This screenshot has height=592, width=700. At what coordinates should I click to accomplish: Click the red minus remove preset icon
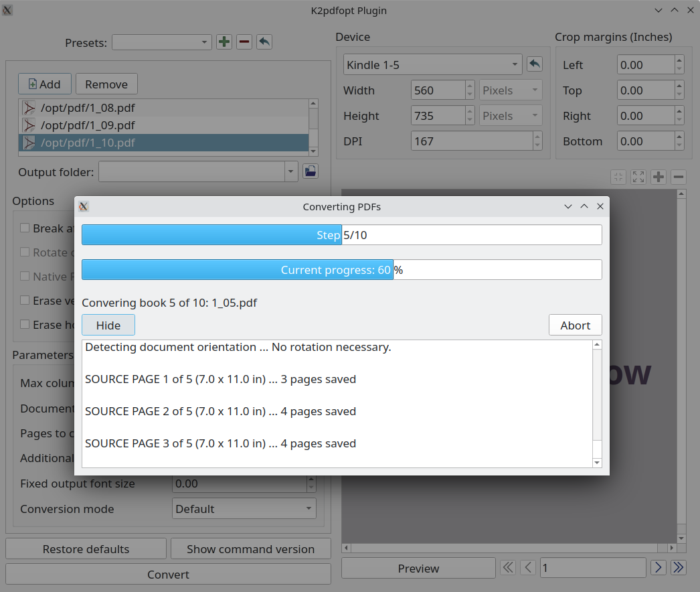(244, 42)
